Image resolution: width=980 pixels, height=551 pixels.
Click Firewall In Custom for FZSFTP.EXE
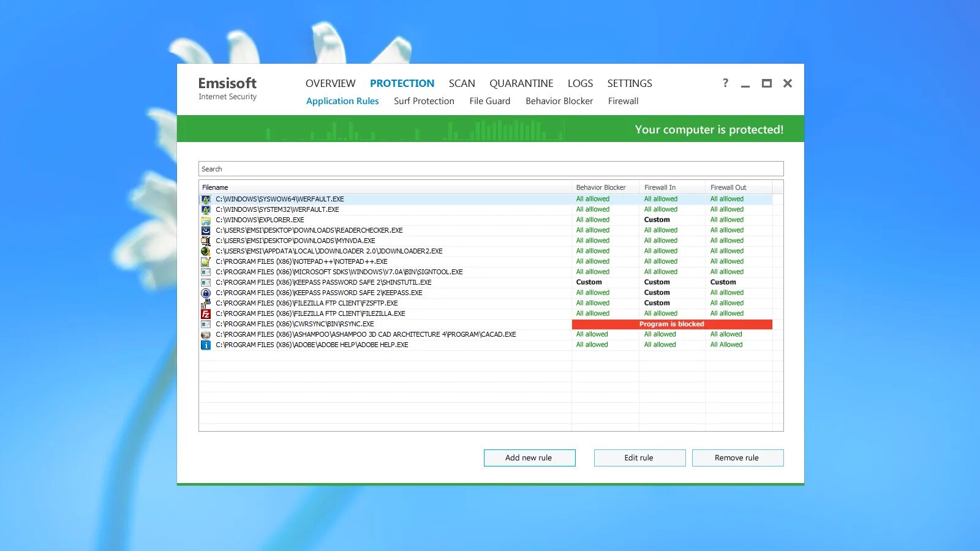[x=657, y=303]
